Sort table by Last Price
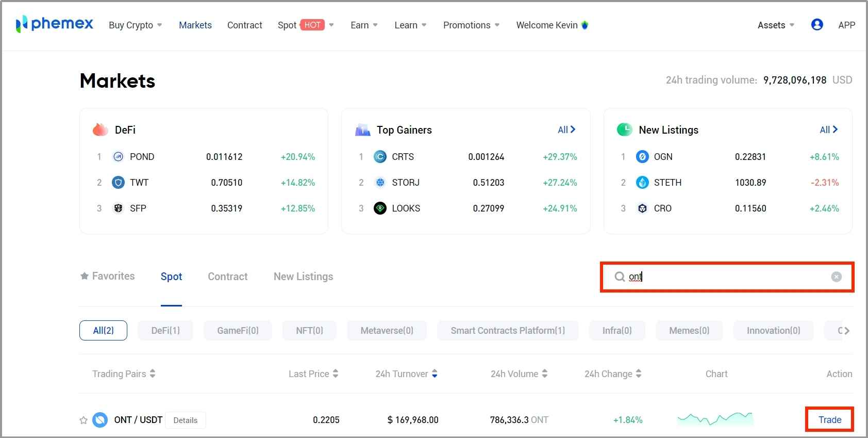 click(313, 374)
